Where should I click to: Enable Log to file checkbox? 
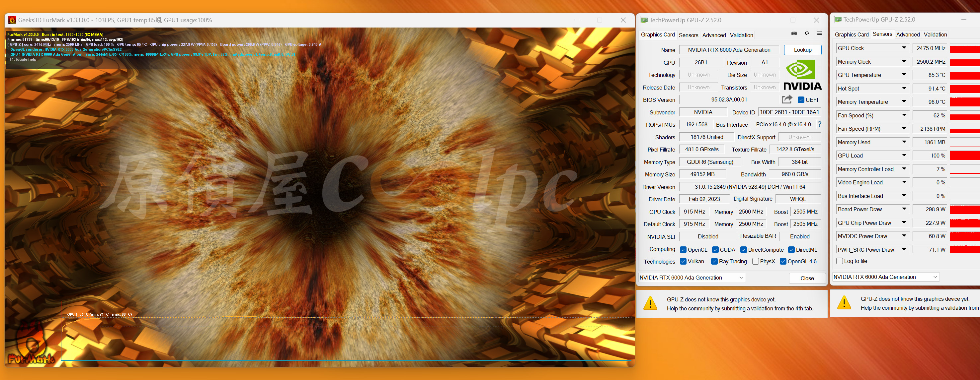coord(840,261)
